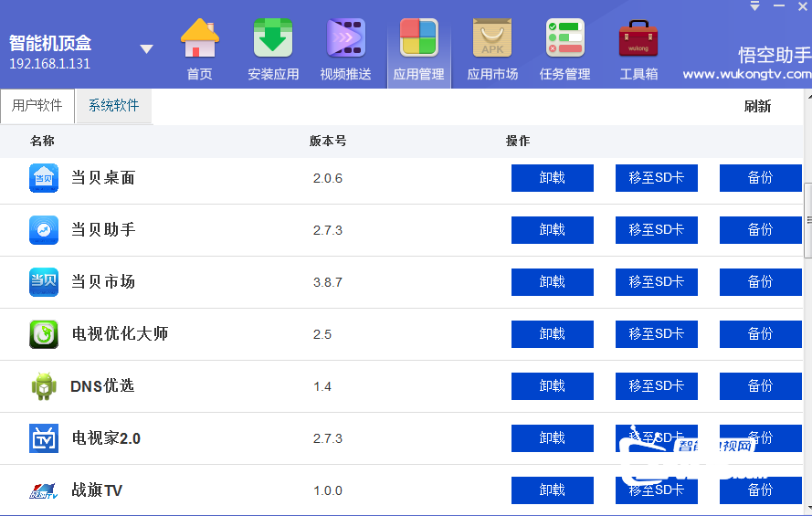Open the 首页 home icon
Image resolution: width=812 pixels, height=516 pixels.
click(200, 38)
